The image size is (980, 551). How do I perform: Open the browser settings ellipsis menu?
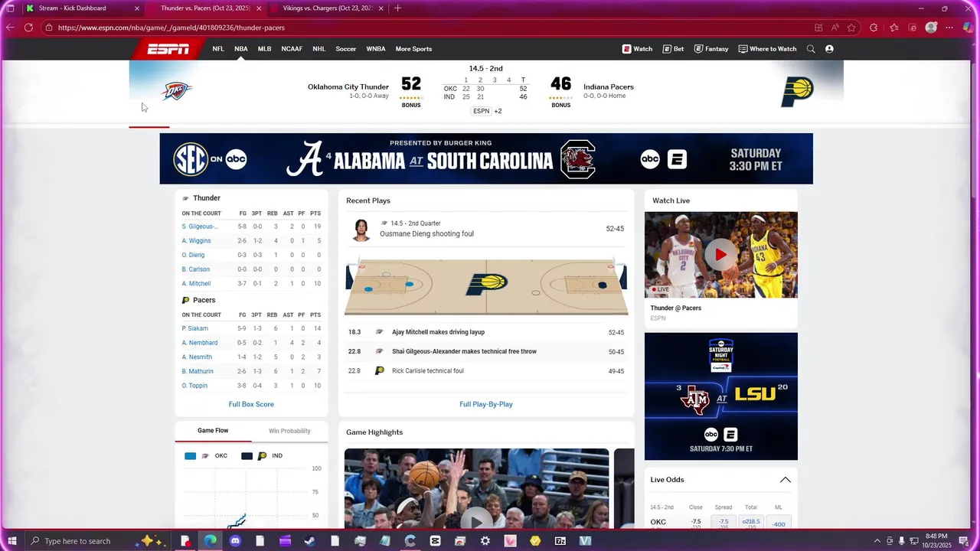949,28
